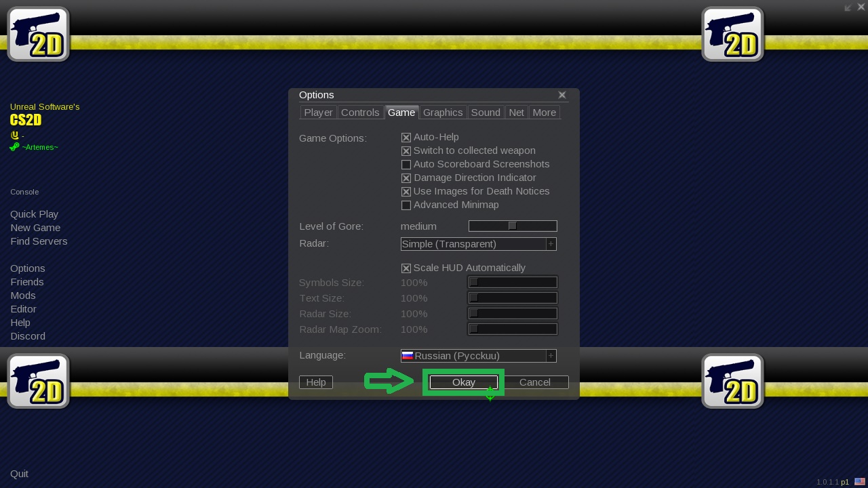Open the Radar dropdown
This screenshot has height=488, width=868.
click(x=479, y=244)
